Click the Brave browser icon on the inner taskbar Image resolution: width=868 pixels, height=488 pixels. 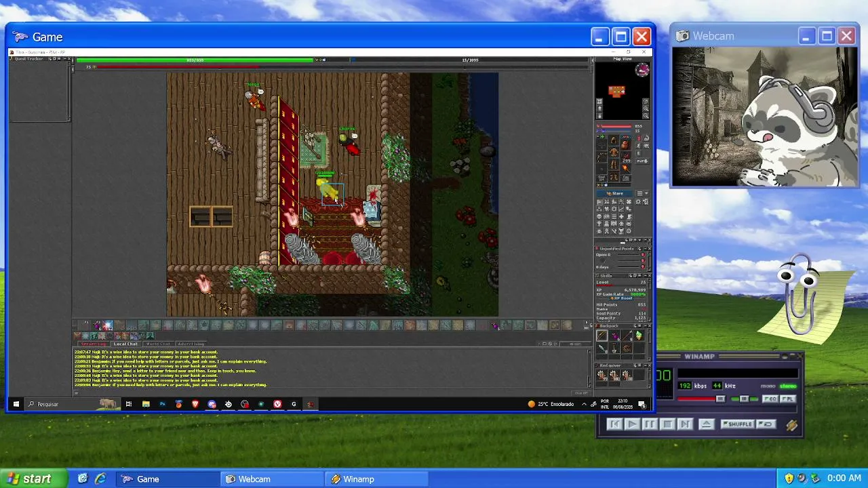[x=195, y=404]
